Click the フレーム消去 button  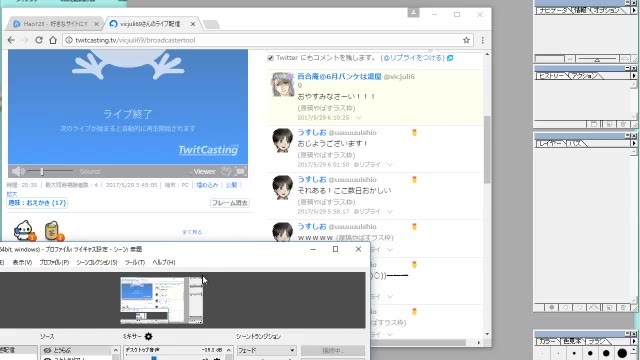coord(230,203)
